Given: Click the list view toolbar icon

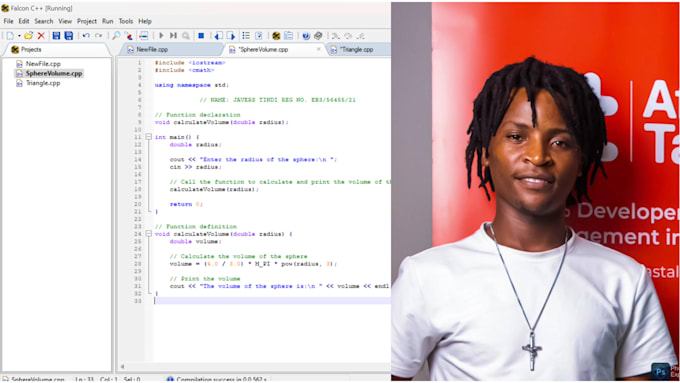Looking at the screenshot, I should click(246, 36).
